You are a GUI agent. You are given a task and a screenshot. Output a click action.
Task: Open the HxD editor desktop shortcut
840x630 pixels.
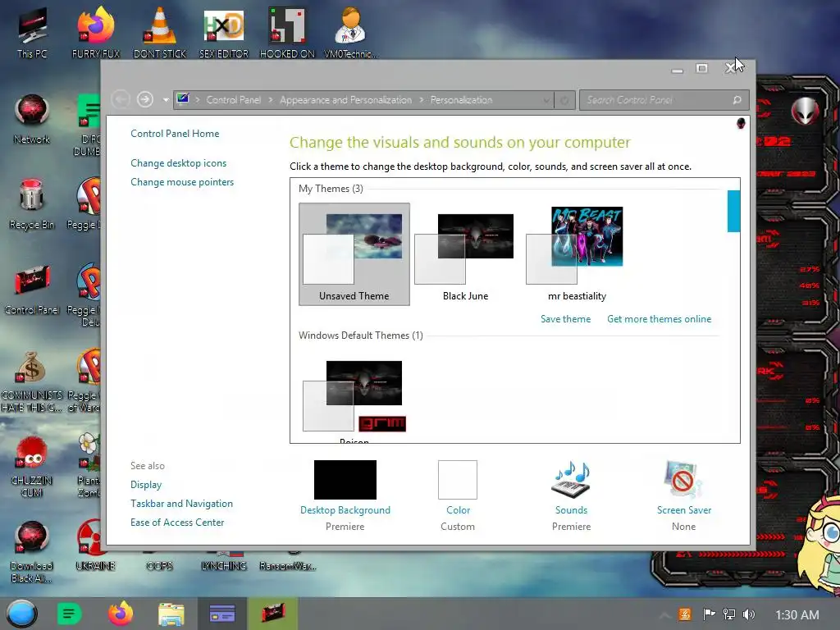224,32
